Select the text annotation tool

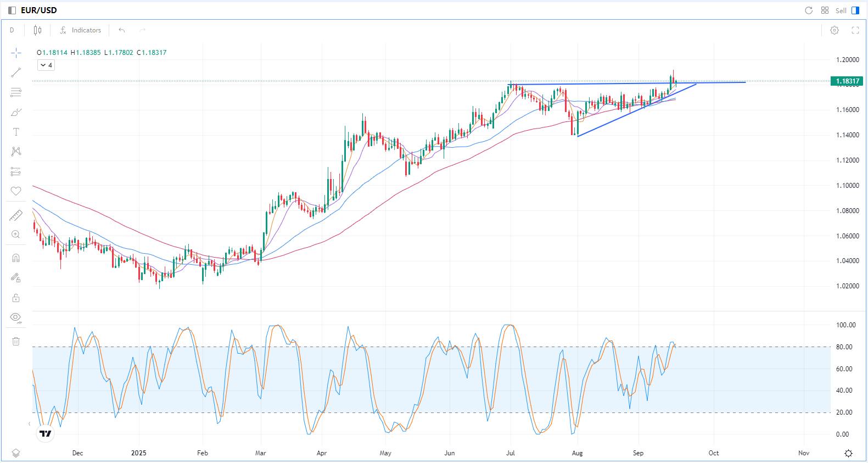click(x=16, y=132)
